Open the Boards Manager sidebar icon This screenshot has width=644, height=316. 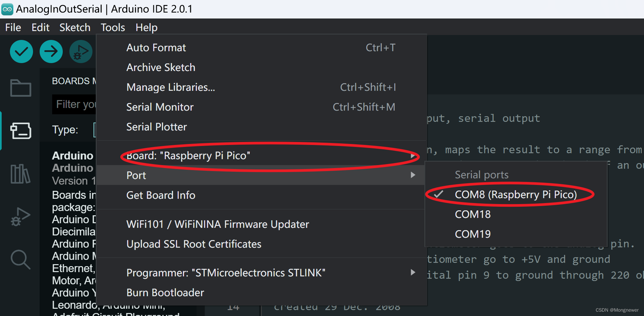coord(21,131)
